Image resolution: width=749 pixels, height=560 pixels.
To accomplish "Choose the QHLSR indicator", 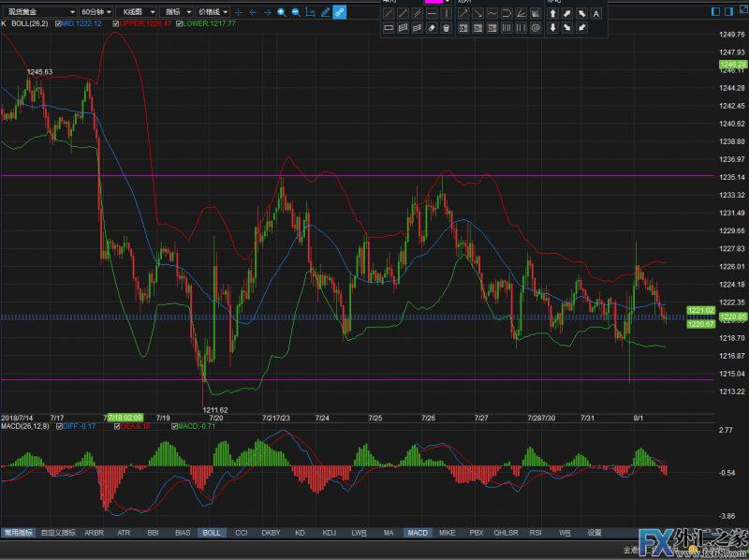I will coord(506,532).
